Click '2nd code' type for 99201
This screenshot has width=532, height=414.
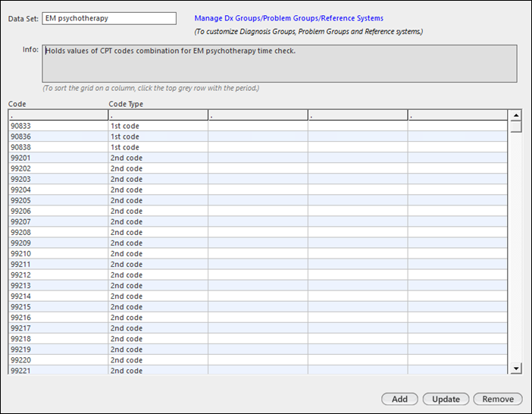point(158,158)
